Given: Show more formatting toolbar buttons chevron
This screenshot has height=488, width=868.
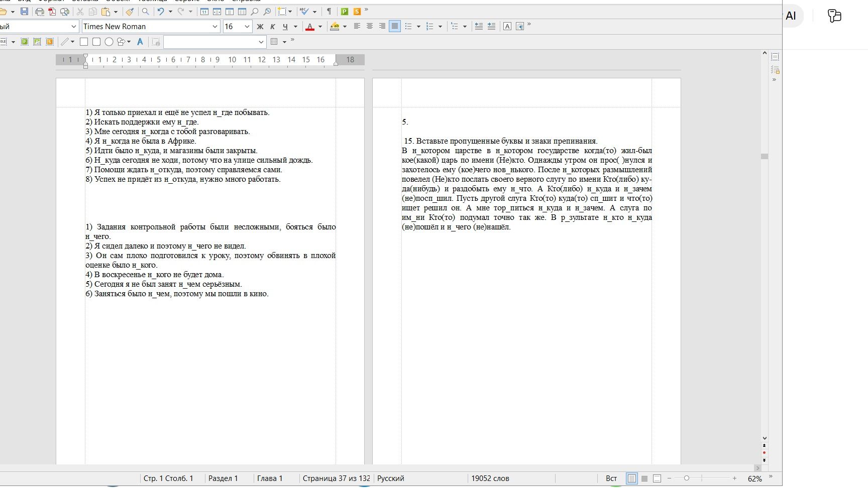Looking at the screenshot, I should point(529,25).
